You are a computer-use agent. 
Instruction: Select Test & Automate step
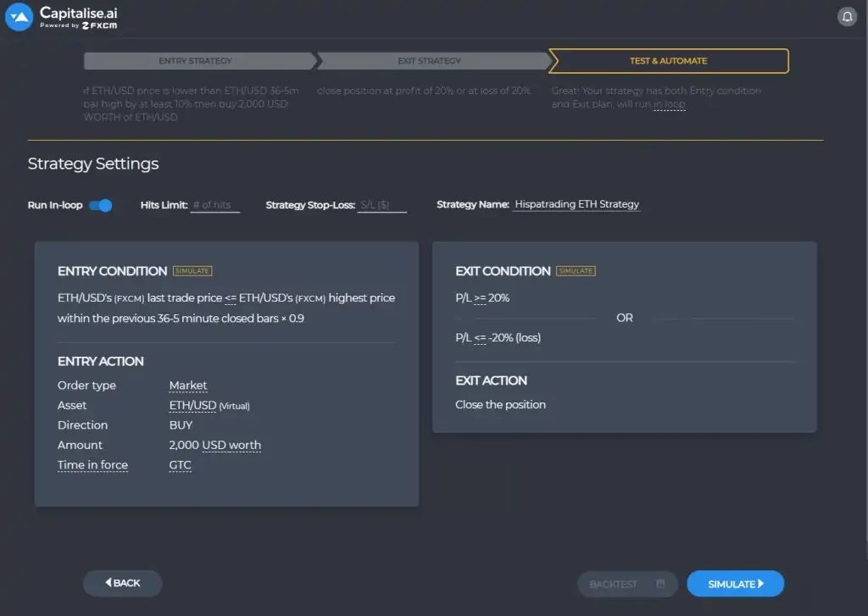[668, 61]
